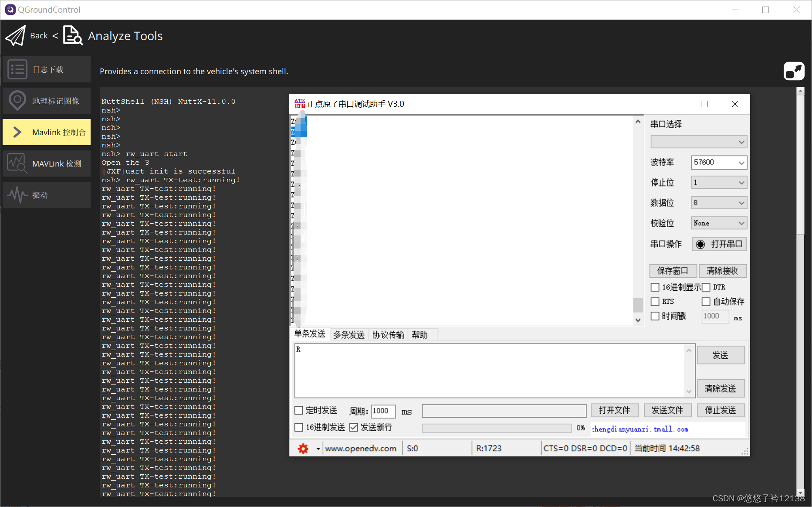The height and width of the screenshot is (507, 812).
Task: Open the 校验位 None dropdown
Action: pos(719,223)
